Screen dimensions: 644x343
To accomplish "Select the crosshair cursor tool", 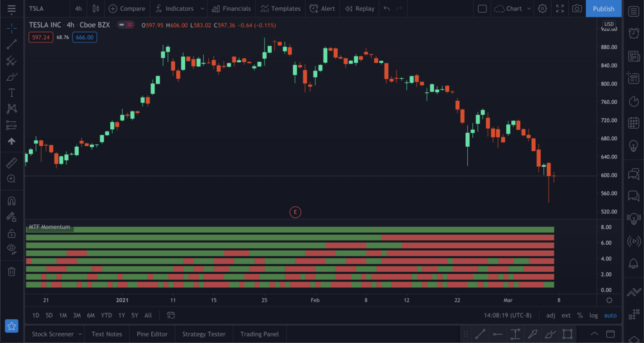I will click(x=12, y=28).
